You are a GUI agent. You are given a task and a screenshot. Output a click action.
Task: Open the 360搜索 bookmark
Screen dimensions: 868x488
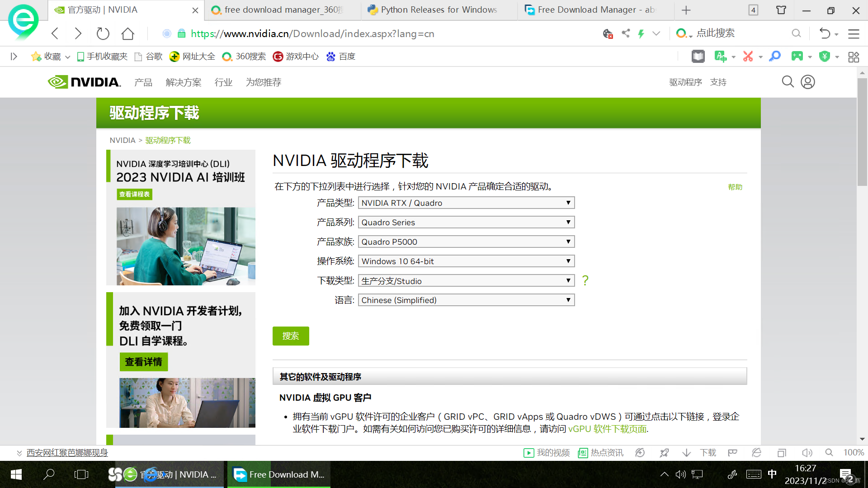coord(244,57)
